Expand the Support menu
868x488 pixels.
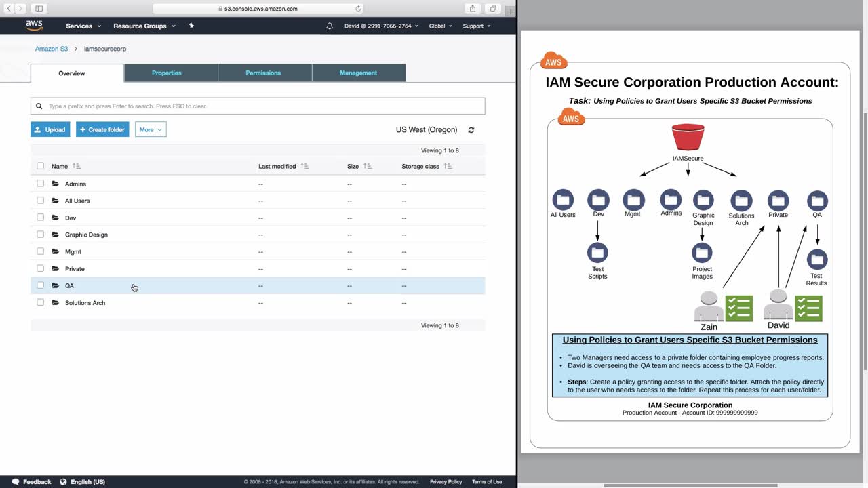pos(477,26)
